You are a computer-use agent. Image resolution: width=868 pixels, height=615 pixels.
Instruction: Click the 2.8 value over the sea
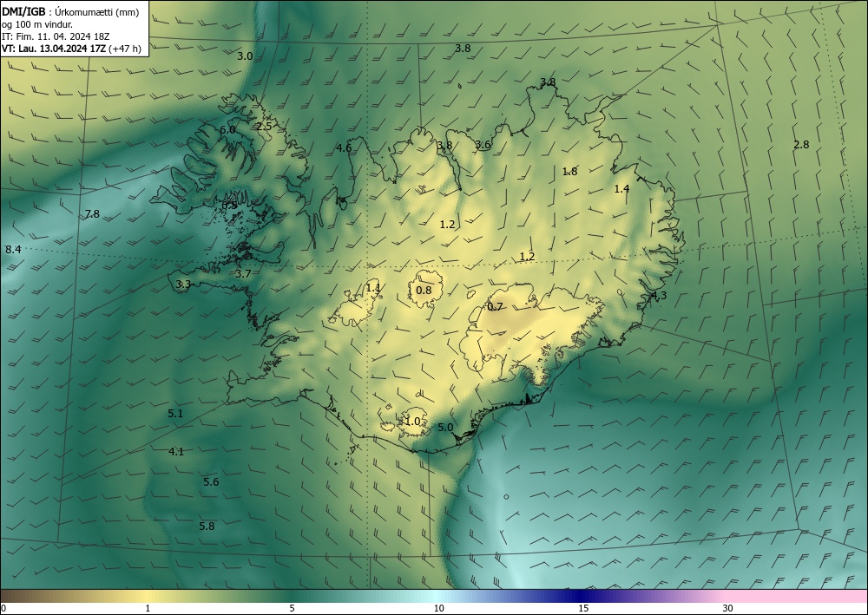pyautogui.click(x=801, y=145)
